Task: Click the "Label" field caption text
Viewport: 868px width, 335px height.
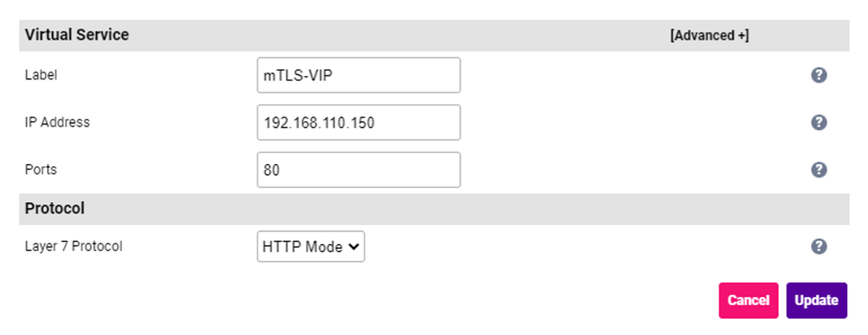Action: (x=41, y=75)
